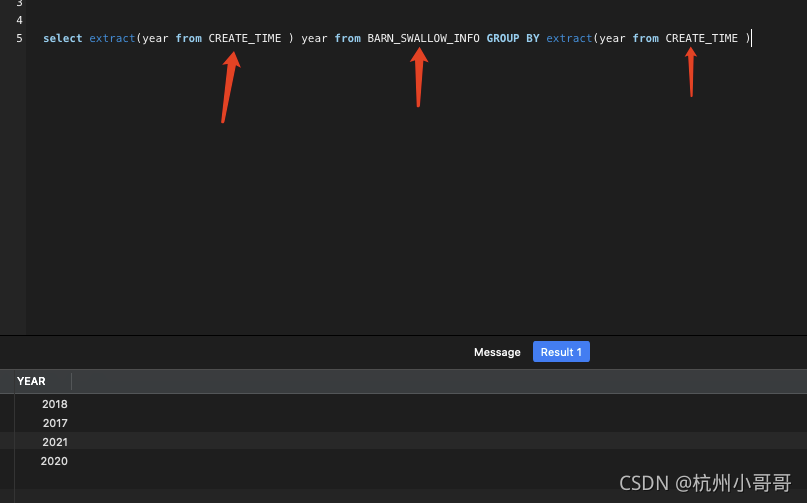Click the first 'extract' function in the query
807x503 pixels.
pos(112,38)
